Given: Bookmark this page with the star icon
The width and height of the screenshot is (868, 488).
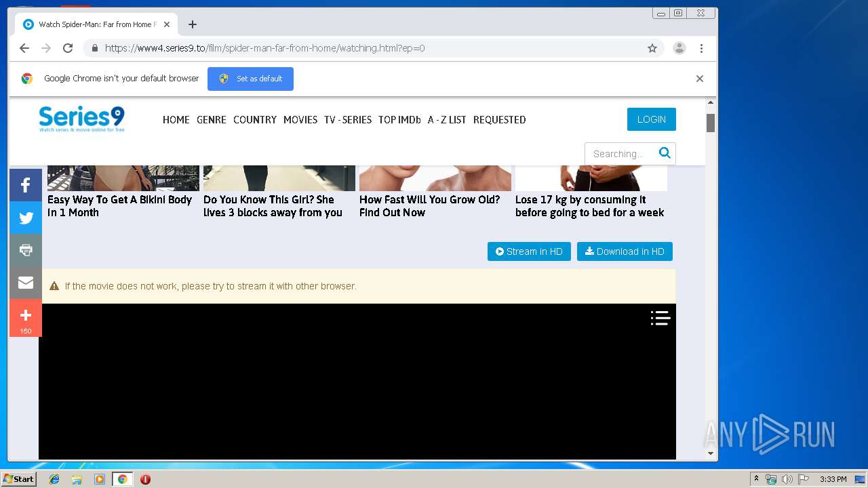Looking at the screenshot, I should (652, 48).
